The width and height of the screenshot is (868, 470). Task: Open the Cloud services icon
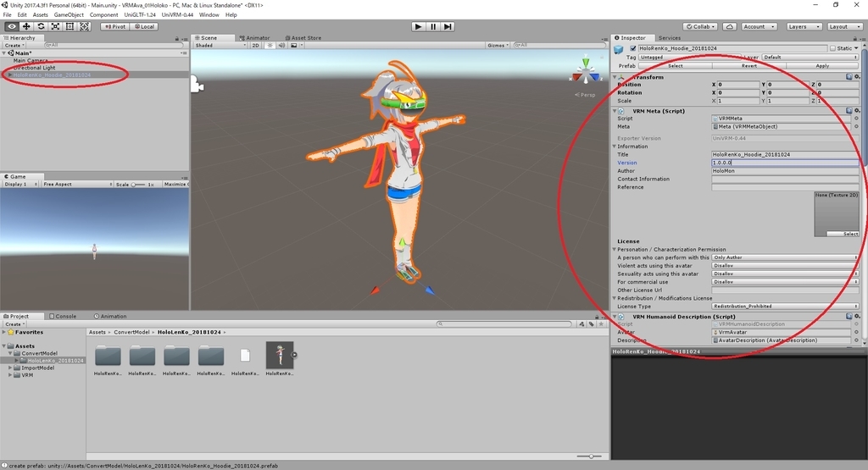click(730, 26)
